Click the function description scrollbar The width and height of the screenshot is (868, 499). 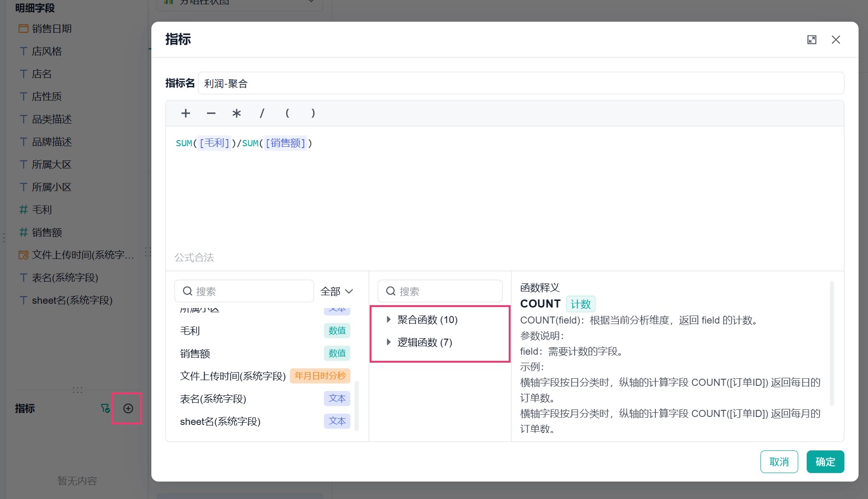[x=832, y=343]
